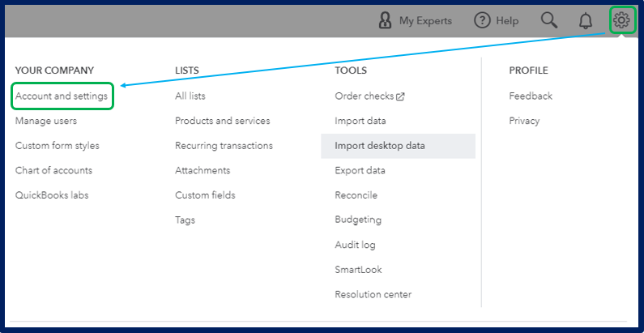Select Tags under Lists
Screen dimensions: 644x333
click(x=185, y=220)
